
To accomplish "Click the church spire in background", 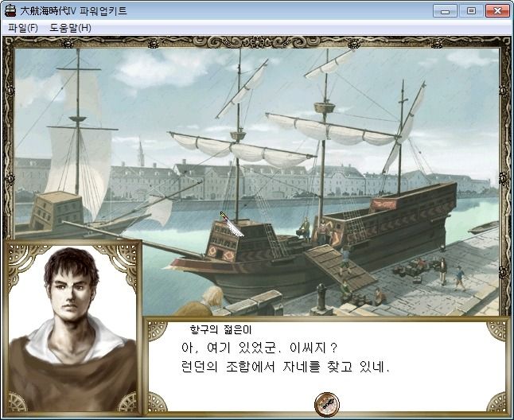I will click(x=141, y=153).
